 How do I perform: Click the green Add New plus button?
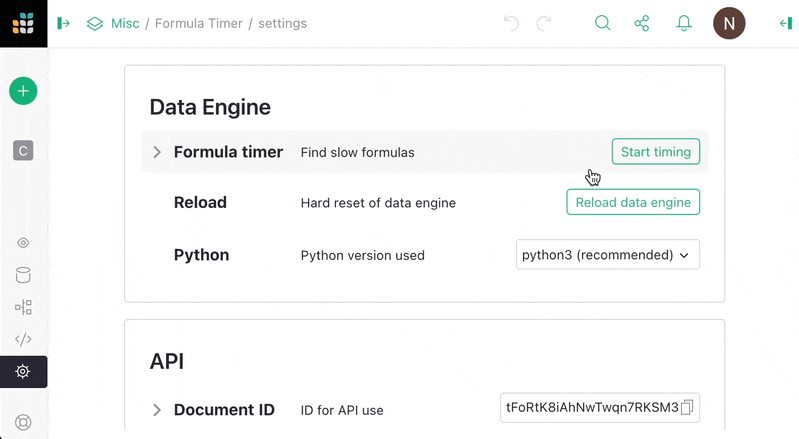pos(23,91)
